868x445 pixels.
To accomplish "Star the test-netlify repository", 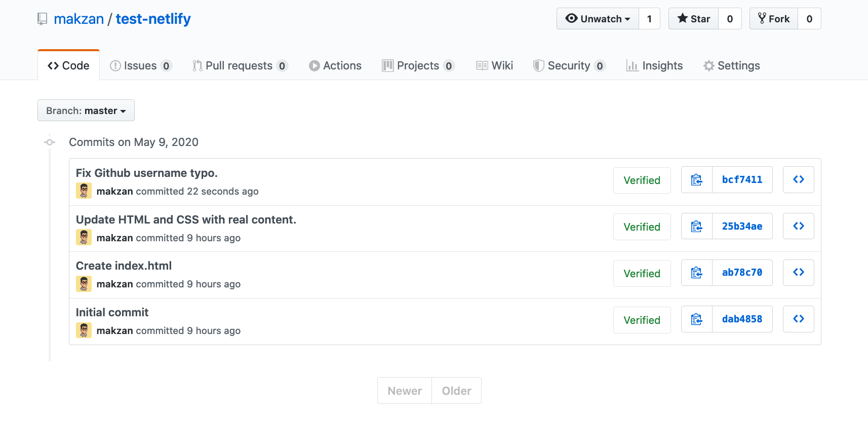I will 693,19.
